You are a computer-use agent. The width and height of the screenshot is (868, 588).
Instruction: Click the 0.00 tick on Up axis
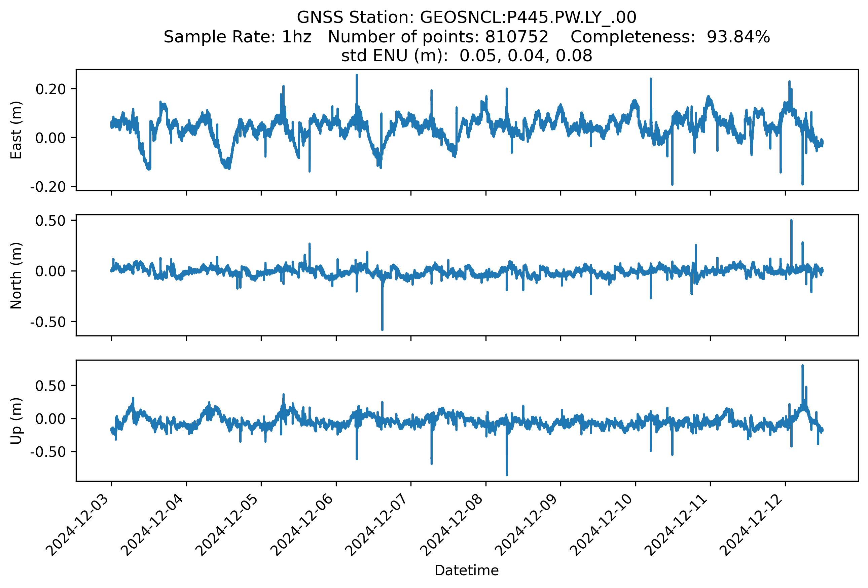click(50, 419)
